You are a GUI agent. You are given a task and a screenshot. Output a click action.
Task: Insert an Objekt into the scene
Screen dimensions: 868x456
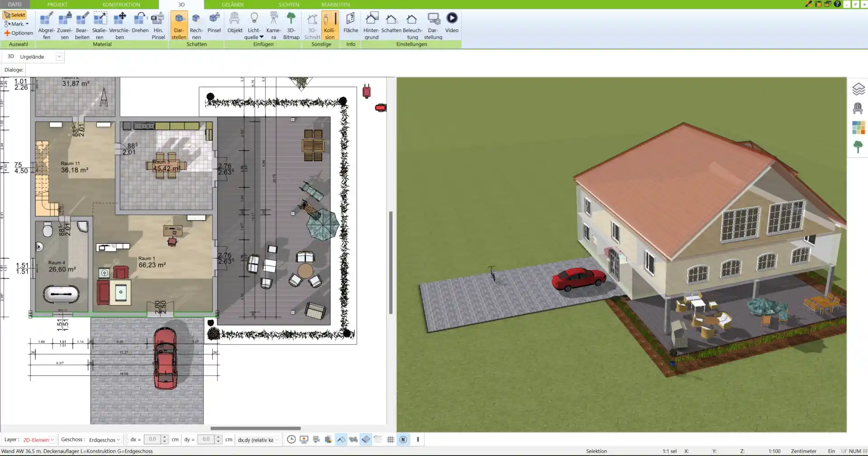(234, 23)
